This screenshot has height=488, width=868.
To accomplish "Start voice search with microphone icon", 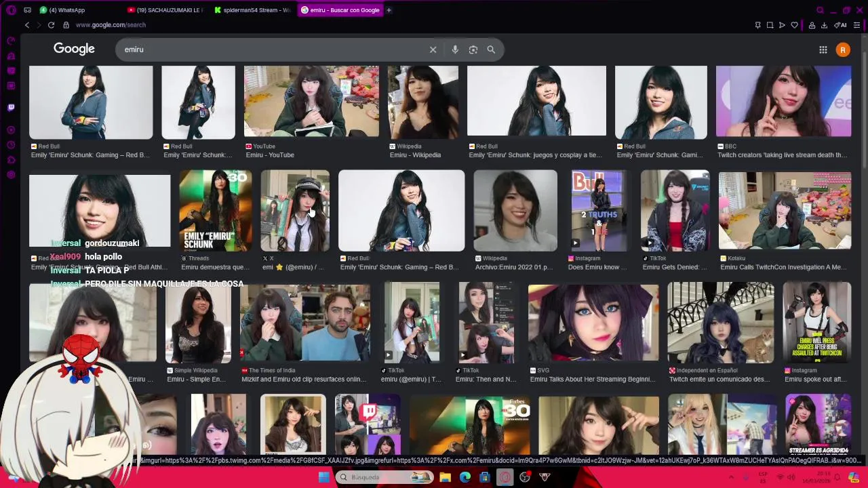I will (455, 49).
